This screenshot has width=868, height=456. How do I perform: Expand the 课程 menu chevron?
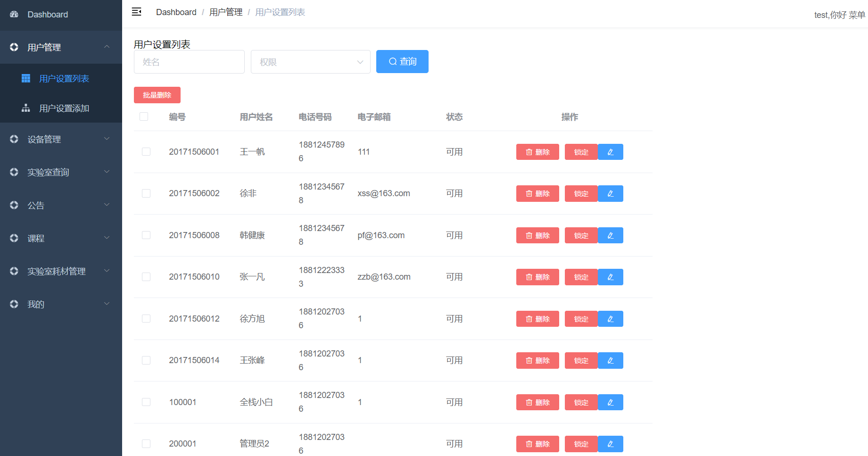107,238
